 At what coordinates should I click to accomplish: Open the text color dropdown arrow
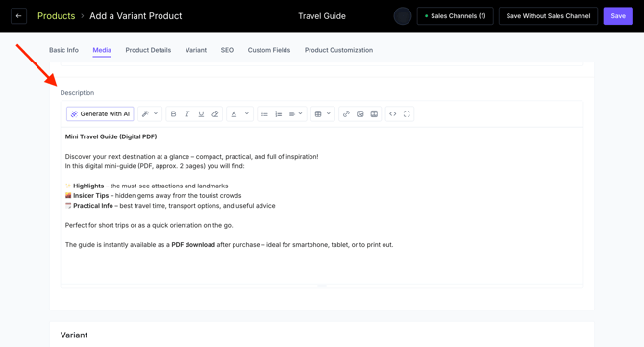pos(247,113)
